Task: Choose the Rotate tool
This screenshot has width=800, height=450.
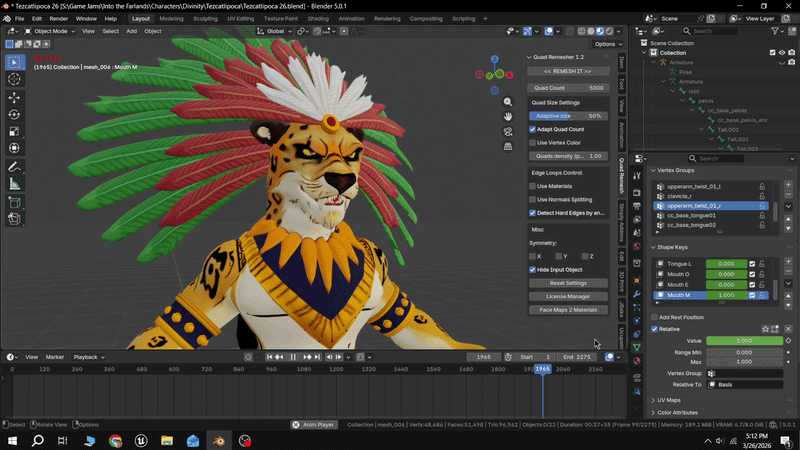Action: click(14, 114)
